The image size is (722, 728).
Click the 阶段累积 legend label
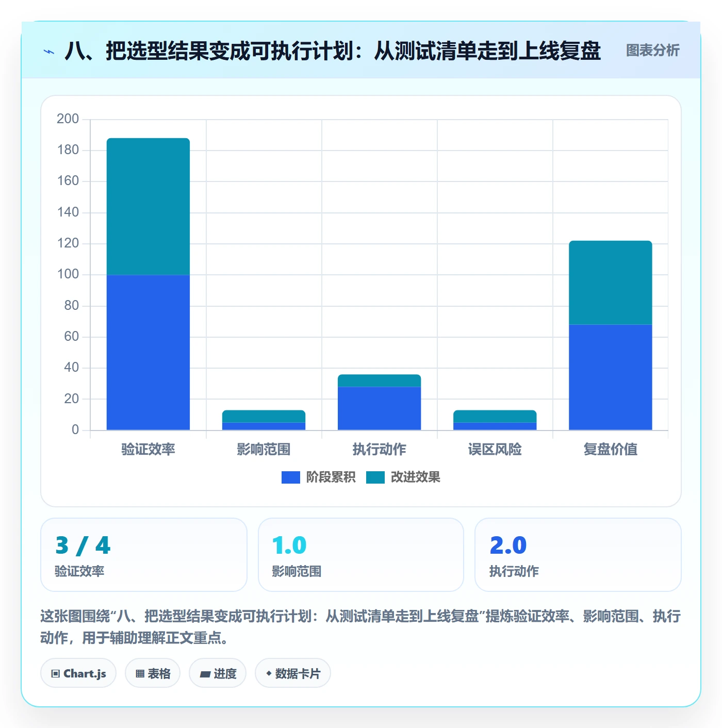[331, 477]
